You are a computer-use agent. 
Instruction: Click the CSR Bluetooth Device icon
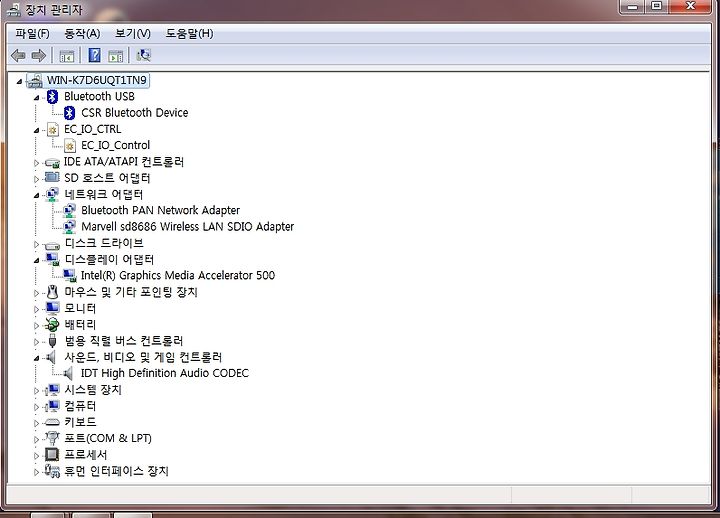69,113
